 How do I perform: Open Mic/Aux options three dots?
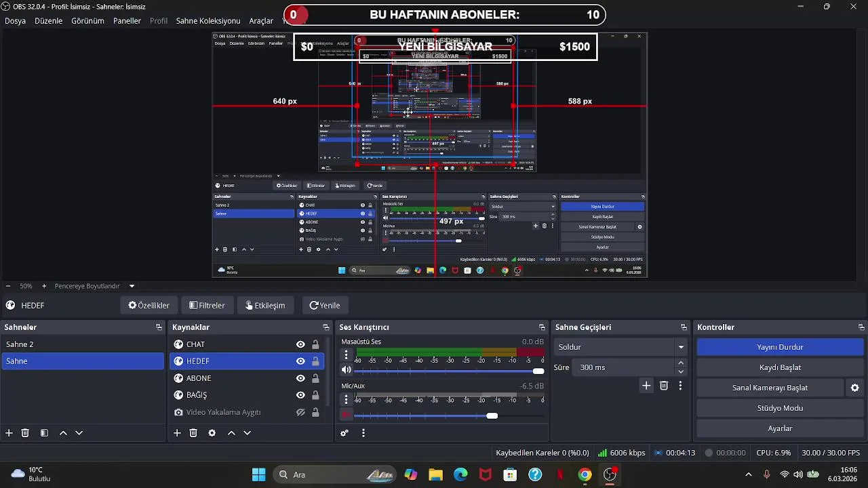click(x=347, y=400)
